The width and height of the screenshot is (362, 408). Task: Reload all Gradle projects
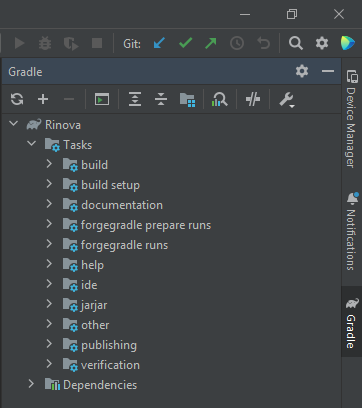17,99
